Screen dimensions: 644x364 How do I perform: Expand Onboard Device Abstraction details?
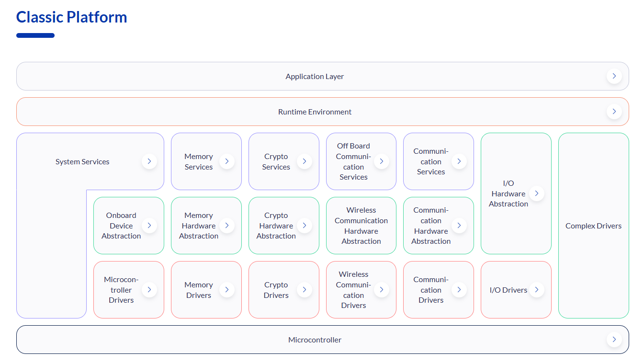[x=149, y=226]
